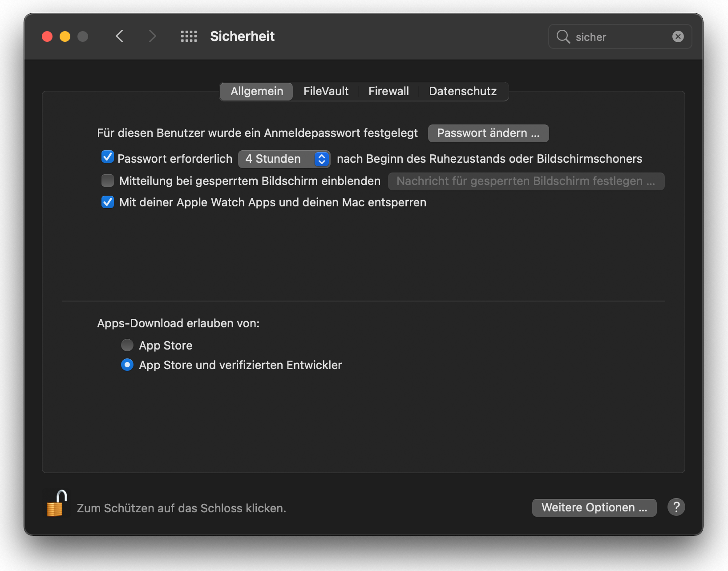The height and width of the screenshot is (571, 728).
Task: Click the open padlock icon
Action: pyautogui.click(x=57, y=503)
